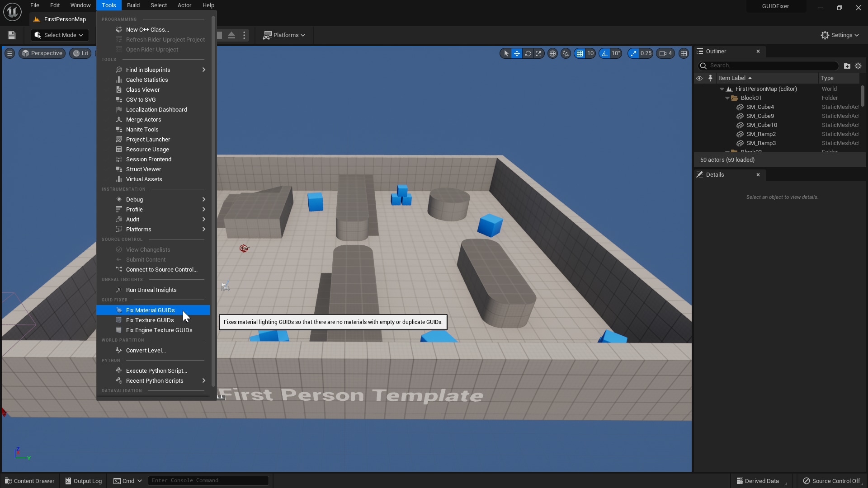
Task: Click the console command input field
Action: coord(208,480)
